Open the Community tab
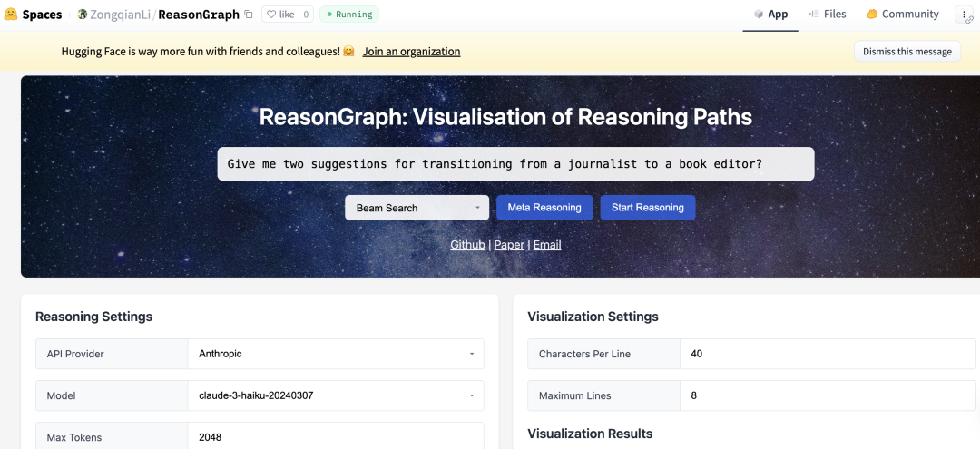Screen dimensions: 980x449 [x=903, y=15]
